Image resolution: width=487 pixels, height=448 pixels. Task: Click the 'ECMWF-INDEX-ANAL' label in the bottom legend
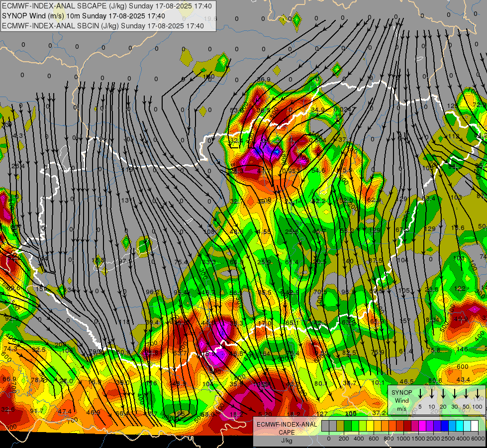pyautogui.click(x=287, y=425)
